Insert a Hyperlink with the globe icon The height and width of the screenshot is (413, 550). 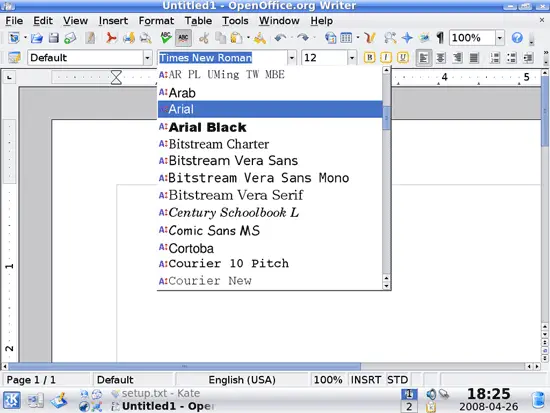click(330, 38)
